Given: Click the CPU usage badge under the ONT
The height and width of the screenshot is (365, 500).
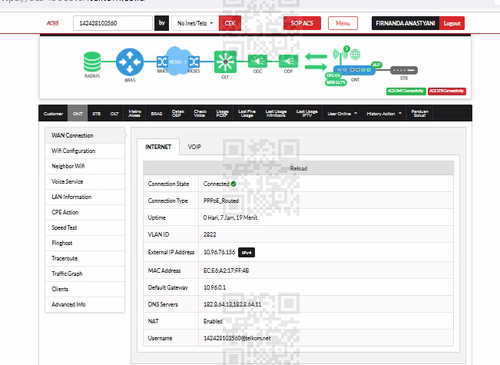Looking at the screenshot, I should 333,76.
